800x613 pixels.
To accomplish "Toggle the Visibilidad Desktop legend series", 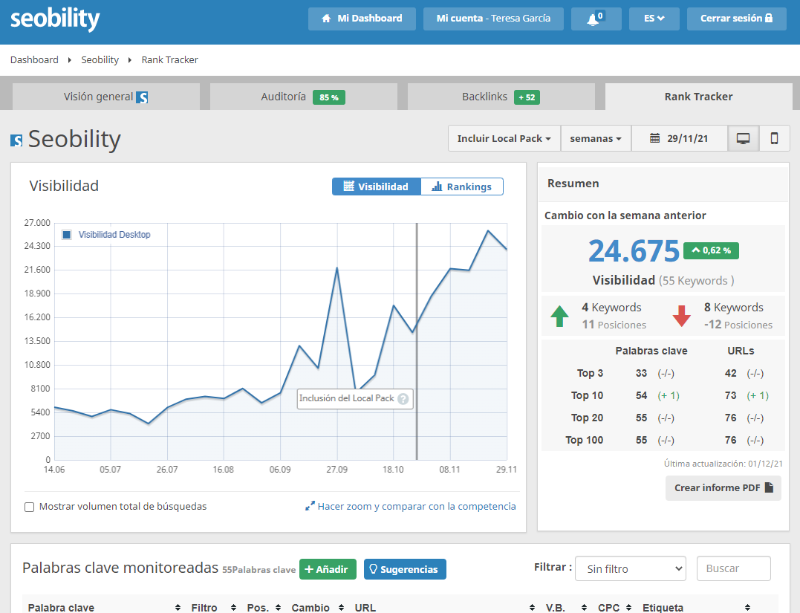I will pyautogui.click(x=106, y=235).
